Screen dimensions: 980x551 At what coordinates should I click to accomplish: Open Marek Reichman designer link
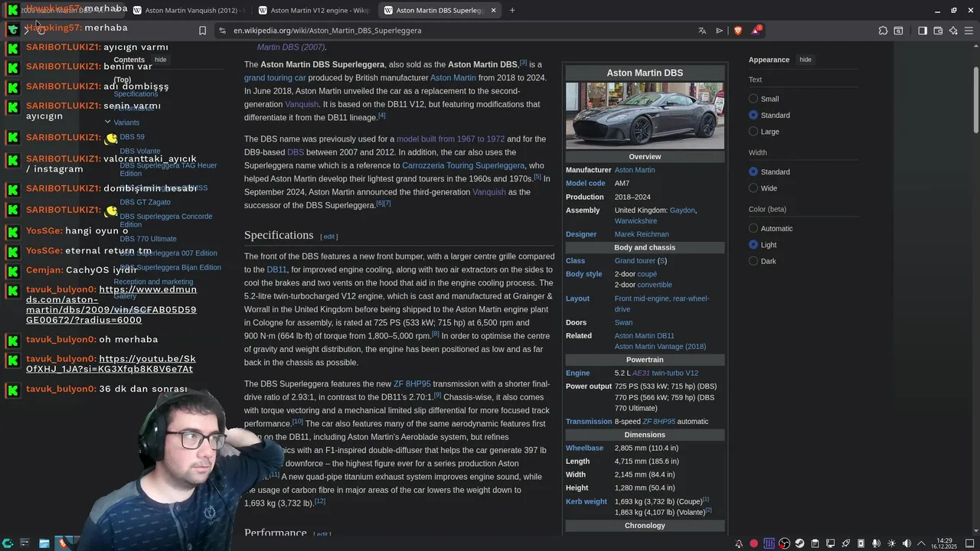642,234
